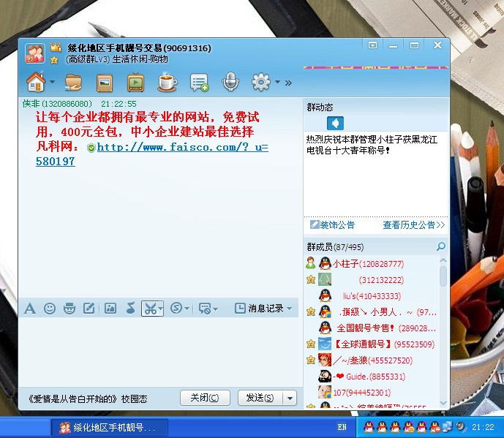Click the send picture icon
Viewport: 504px width, 438px height.
pos(110,309)
